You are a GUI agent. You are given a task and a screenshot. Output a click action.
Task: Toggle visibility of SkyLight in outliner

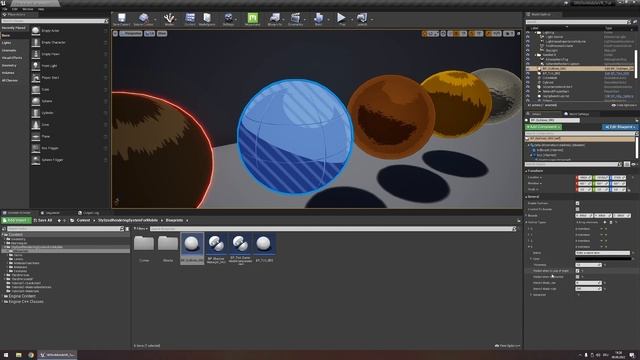click(528, 50)
